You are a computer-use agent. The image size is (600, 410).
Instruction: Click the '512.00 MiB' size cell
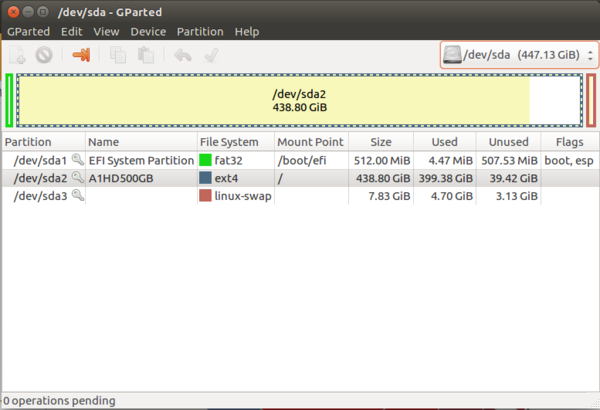click(x=382, y=160)
